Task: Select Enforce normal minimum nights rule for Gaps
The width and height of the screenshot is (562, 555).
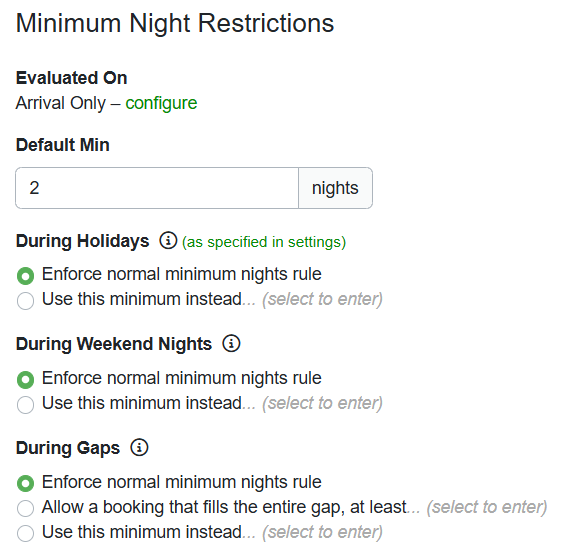Action: 25,483
